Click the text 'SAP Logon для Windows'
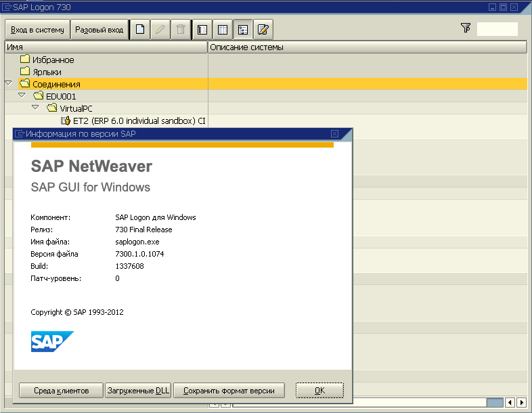 pyautogui.click(x=156, y=217)
